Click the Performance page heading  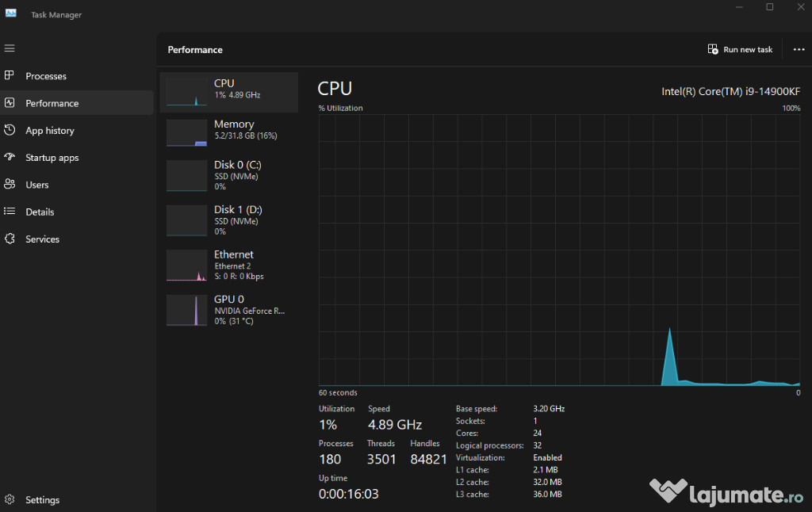[x=195, y=50]
